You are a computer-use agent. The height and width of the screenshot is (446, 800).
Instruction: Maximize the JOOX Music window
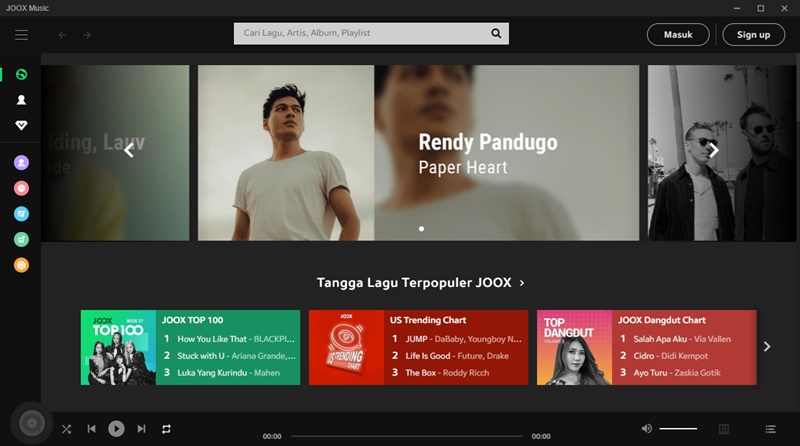[761, 8]
